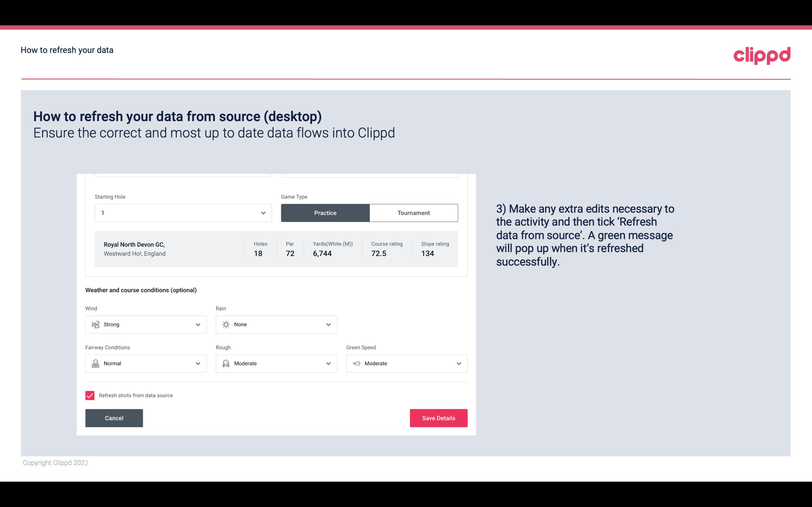Screen dimensions: 812x507
Task: Expand the Rain condition dropdown
Action: point(328,324)
